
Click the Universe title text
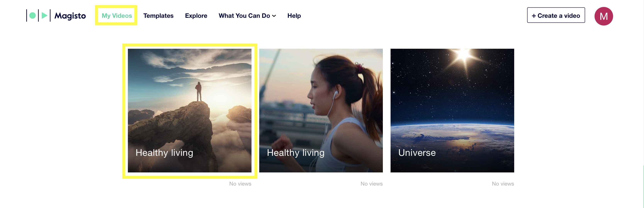tap(417, 153)
